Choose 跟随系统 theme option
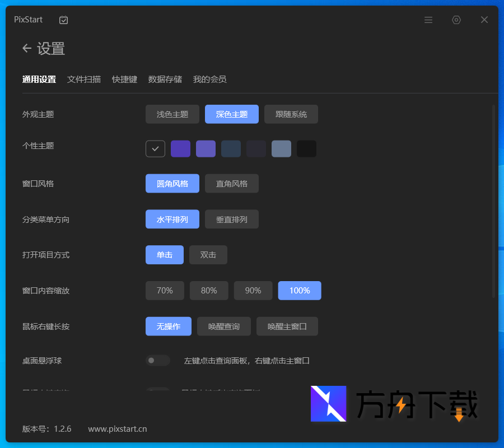 coord(291,114)
